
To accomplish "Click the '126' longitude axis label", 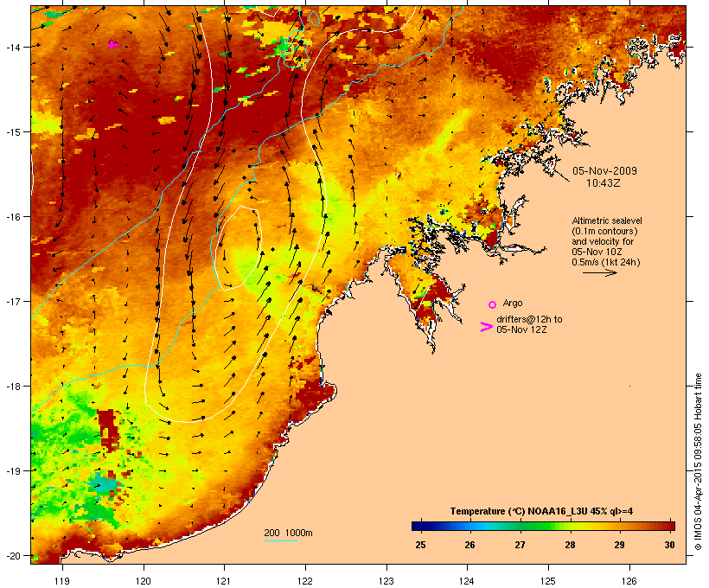I will pyautogui.click(x=629, y=581).
